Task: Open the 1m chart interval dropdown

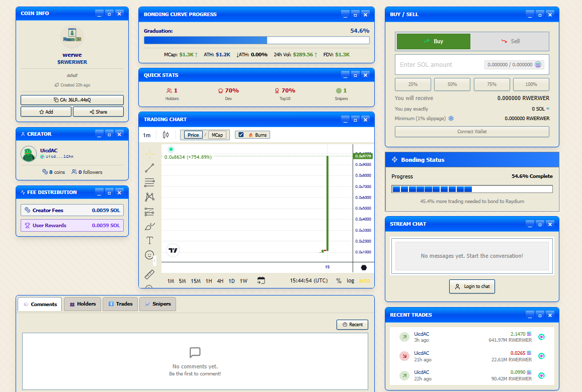Action: [147, 135]
